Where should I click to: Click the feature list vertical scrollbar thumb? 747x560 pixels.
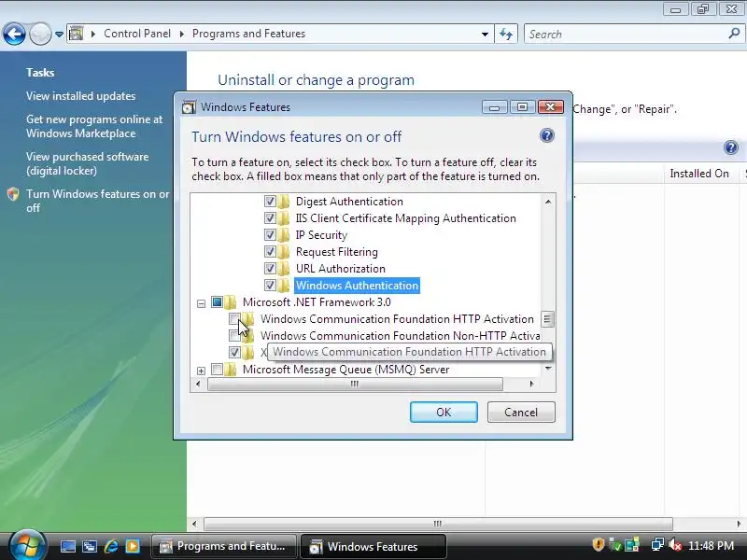click(548, 319)
